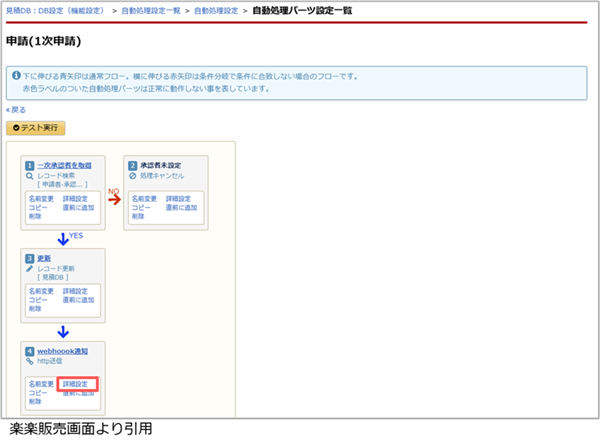Click the cancel icon in 承認者未設定 part
The height and width of the screenshot is (440, 600).
tap(132, 175)
